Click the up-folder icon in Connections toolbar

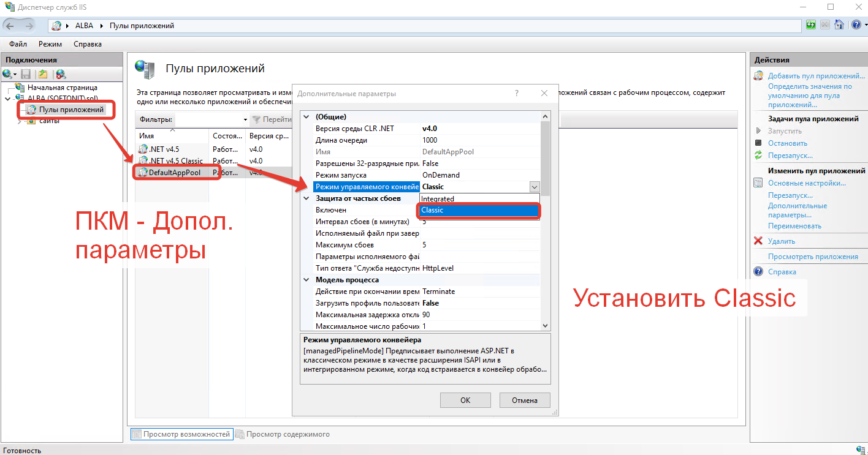(x=43, y=74)
